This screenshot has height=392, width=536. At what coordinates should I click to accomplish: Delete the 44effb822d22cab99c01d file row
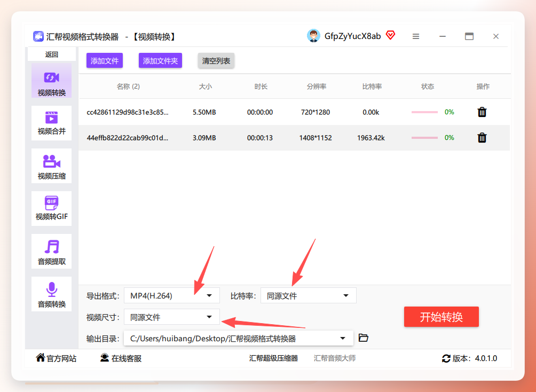pyautogui.click(x=482, y=138)
